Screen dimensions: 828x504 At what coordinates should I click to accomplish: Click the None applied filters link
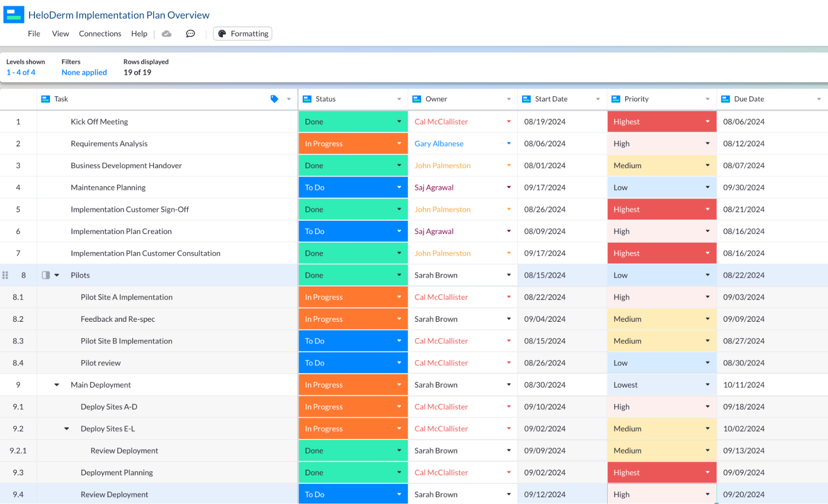click(84, 72)
